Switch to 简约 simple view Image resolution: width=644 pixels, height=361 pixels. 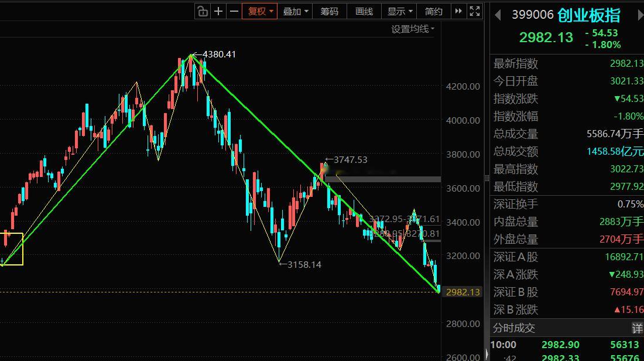[433, 11]
